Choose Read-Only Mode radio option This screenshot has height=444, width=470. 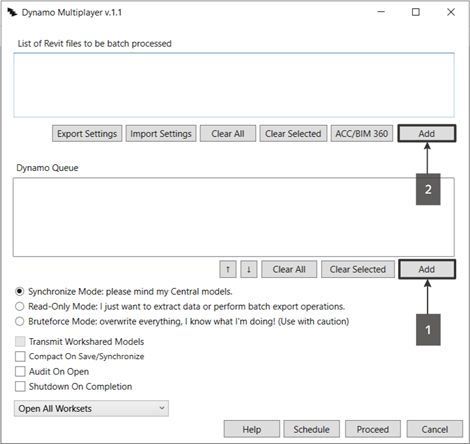pos(20,306)
